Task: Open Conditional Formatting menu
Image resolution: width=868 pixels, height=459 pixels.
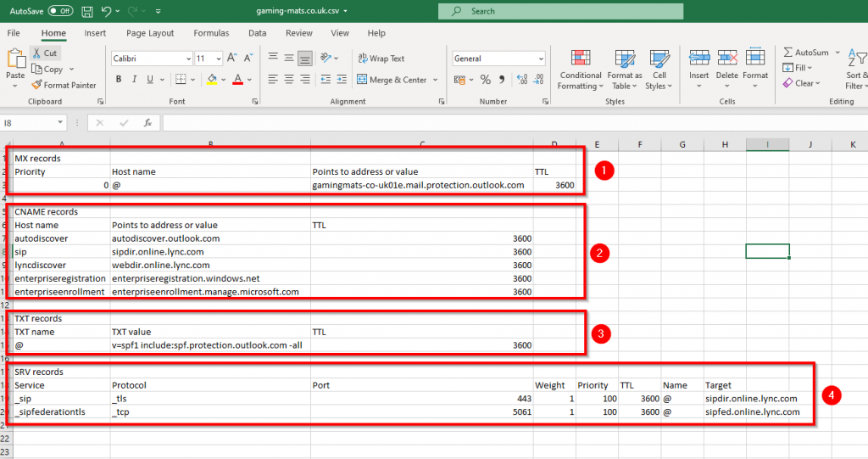Action: pyautogui.click(x=580, y=70)
